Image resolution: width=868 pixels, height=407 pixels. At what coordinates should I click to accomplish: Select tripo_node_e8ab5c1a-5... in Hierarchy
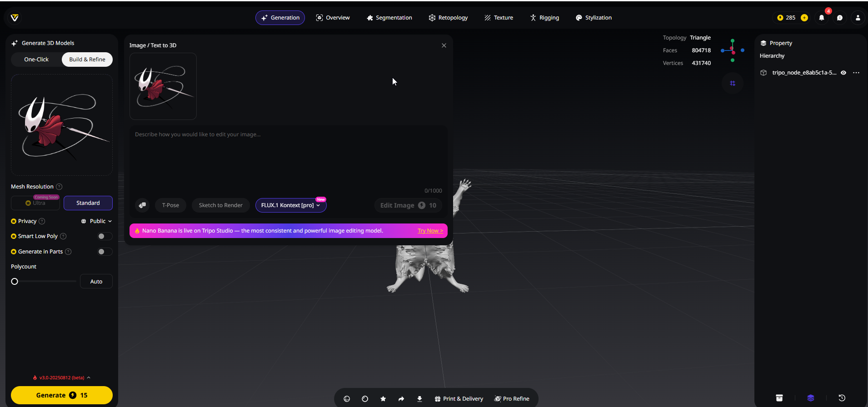pyautogui.click(x=804, y=73)
